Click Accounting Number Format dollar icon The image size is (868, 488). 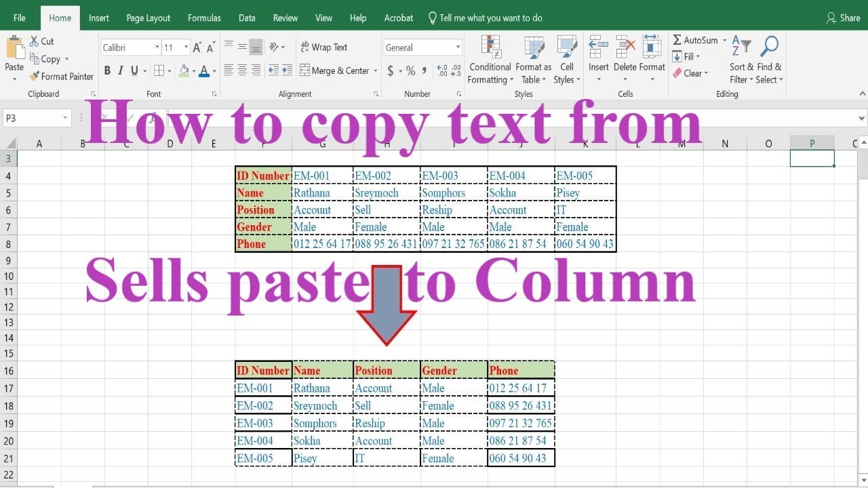(x=390, y=70)
